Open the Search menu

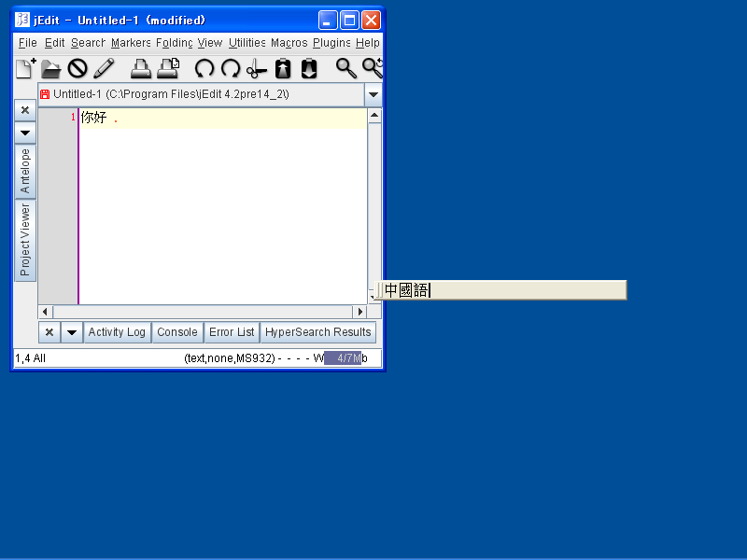(x=88, y=43)
